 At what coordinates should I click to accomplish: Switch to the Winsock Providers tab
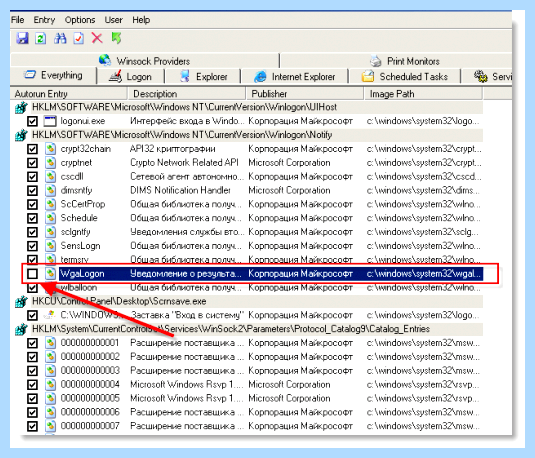(x=144, y=61)
